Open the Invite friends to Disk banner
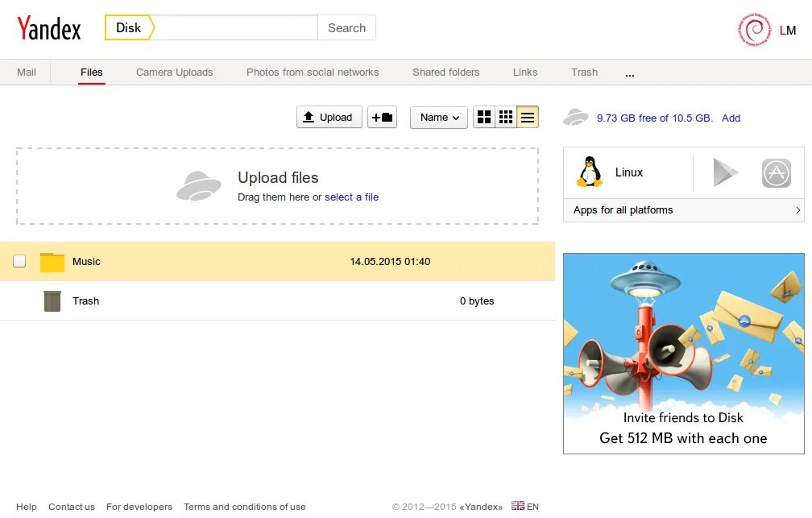The image size is (812, 518). pos(684,354)
